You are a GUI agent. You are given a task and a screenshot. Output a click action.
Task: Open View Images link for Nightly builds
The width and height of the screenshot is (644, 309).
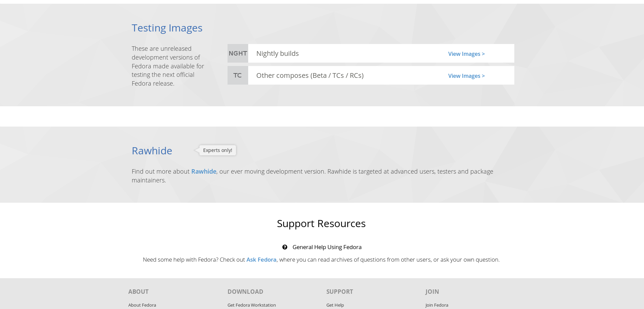point(466,54)
